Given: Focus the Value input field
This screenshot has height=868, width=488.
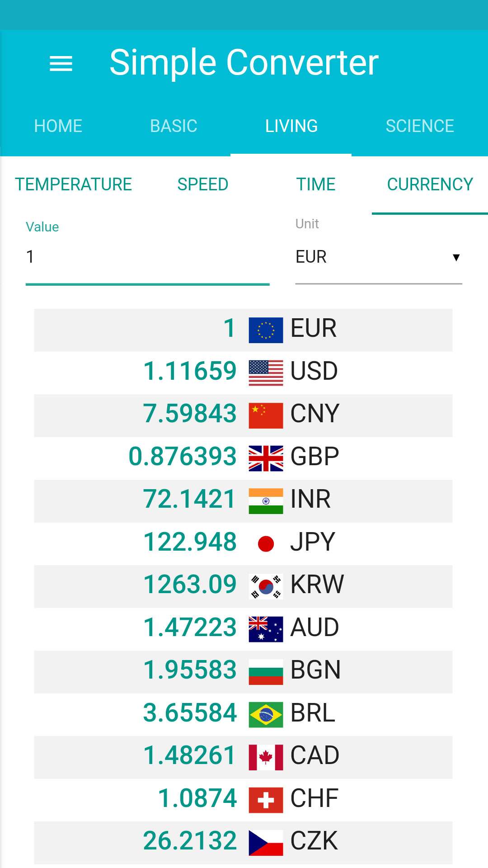Looking at the screenshot, I should coord(147,257).
